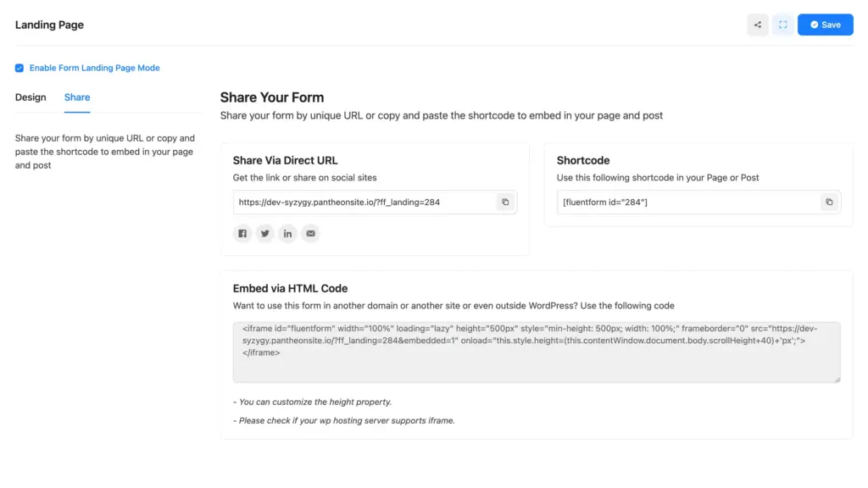Share the form on Facebook

click(242, 233)
